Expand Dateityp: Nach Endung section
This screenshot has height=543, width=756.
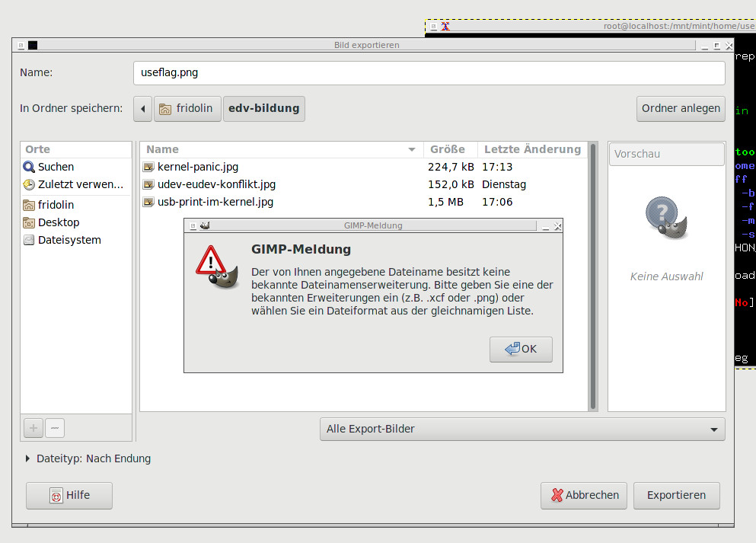(x=88, y=458)
